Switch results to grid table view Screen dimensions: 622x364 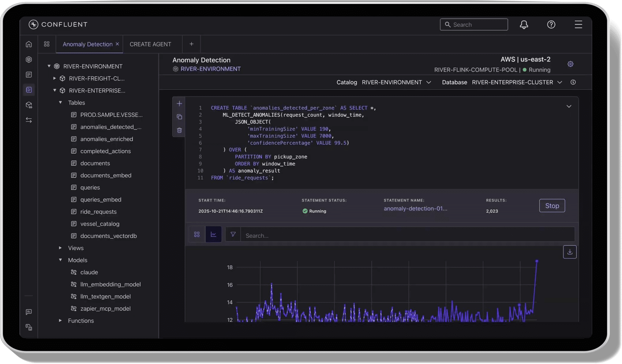[x=197, y=234]
